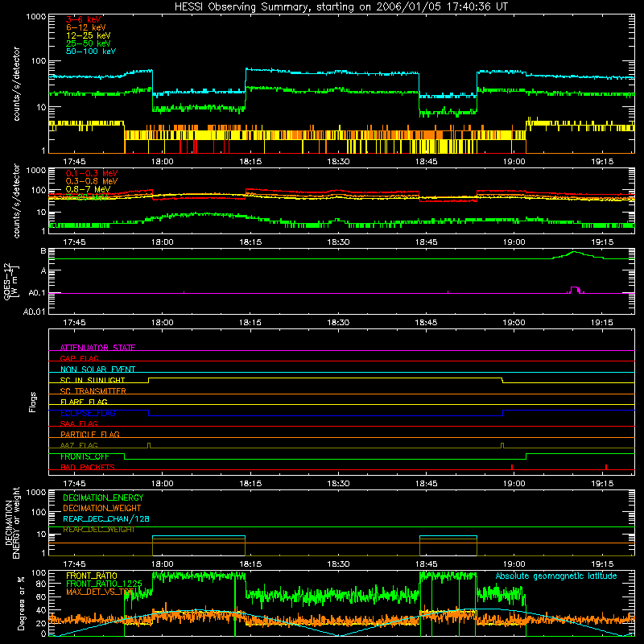
Task: Click the green FRONT_RATIO_1225 legend label
Action: pos(104,584)
